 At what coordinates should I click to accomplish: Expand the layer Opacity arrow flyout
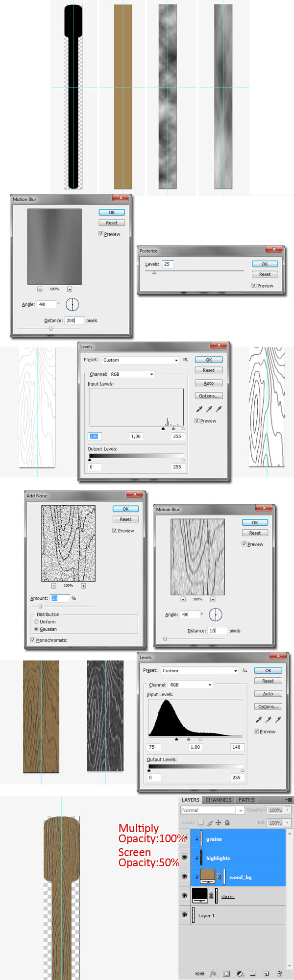pyautogui.click(x=288, y=810)
